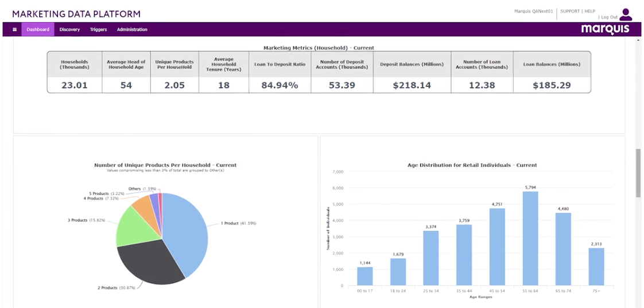Open the Administration menu
644x308 pixels.
132,30
